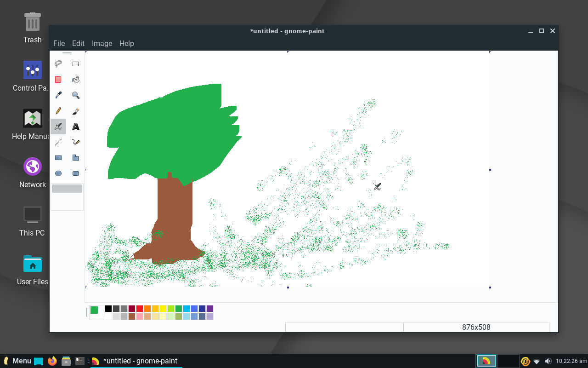
Task: Select the Ellipse shape tool
Action: pos(58,173)
